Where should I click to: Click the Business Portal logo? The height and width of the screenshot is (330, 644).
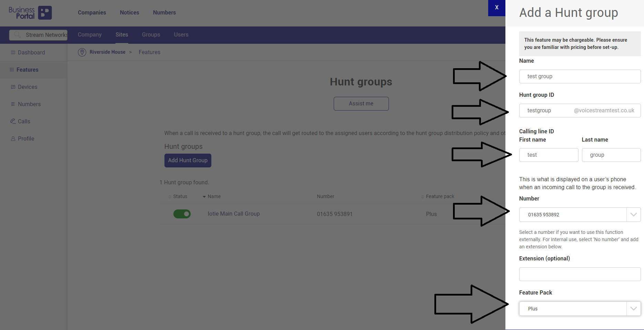[x=30, y=13]
